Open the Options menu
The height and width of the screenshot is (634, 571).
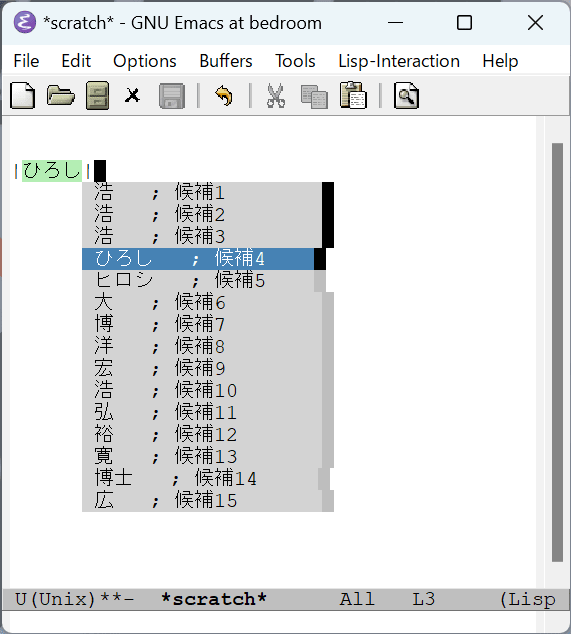click(145, 61)
